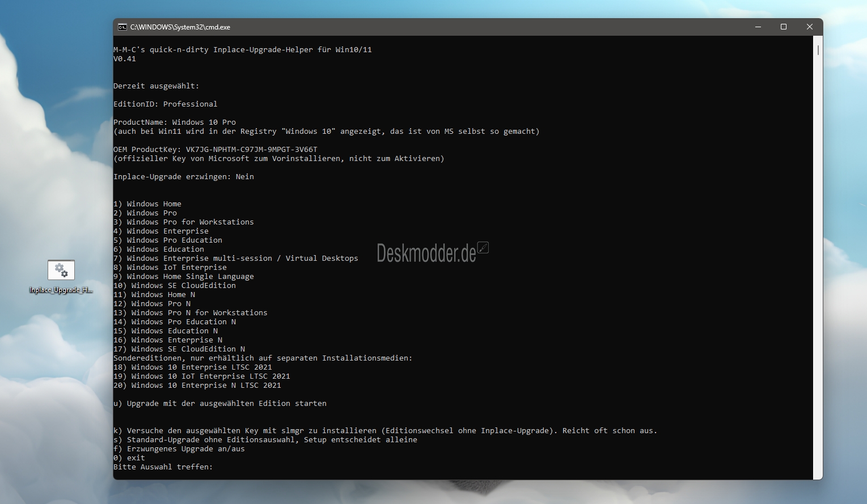Click "Inplace-Upgrade erzwingen: Nein" line
The image size is (867, 504).
184,177
